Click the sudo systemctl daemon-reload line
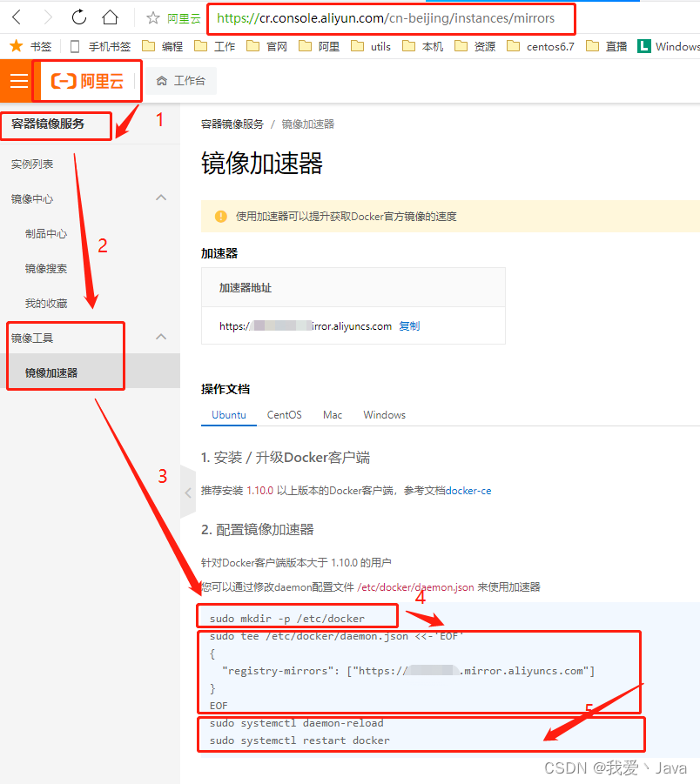700x784 pixels. point(297,723)
